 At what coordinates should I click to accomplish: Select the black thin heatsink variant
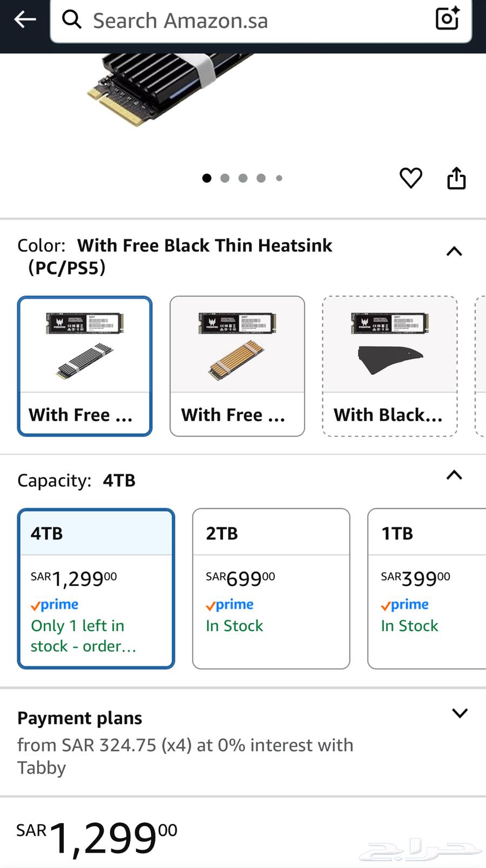85,366
